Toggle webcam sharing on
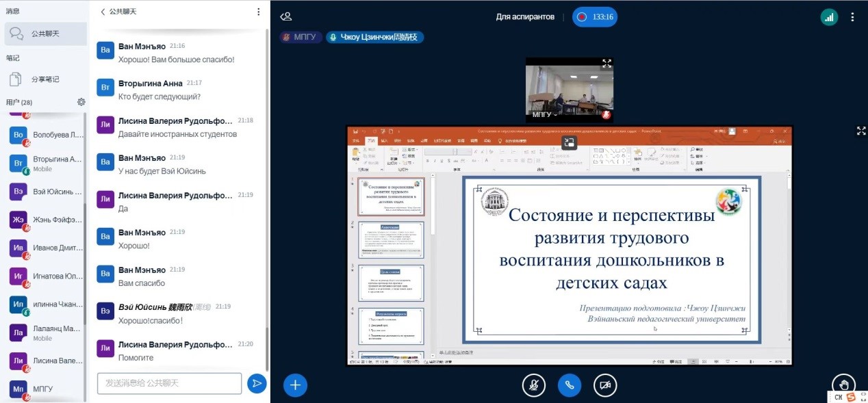868x403 pixels. 604,385
